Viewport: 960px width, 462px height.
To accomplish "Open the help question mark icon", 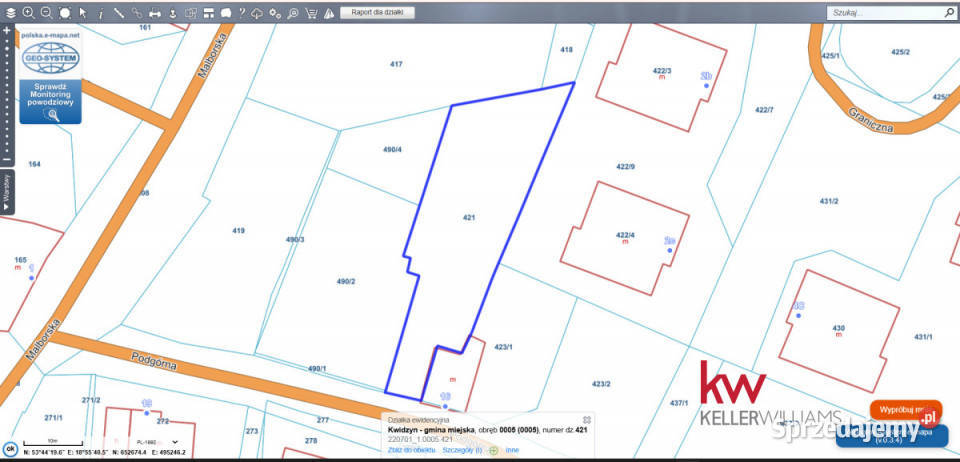I will click(241, 13).
